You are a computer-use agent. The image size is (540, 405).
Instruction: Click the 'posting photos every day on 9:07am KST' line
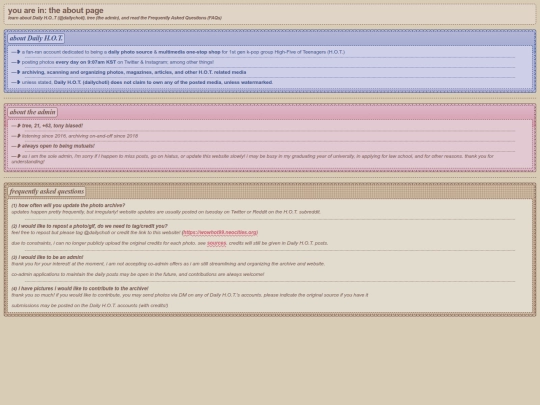[x=118, y=62]
